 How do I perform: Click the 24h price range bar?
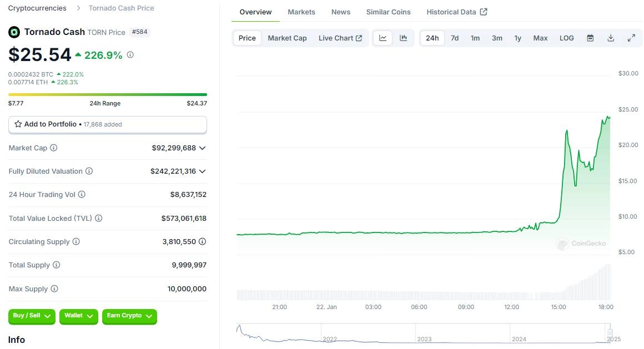pyautogui.click(x=107, y=95)
